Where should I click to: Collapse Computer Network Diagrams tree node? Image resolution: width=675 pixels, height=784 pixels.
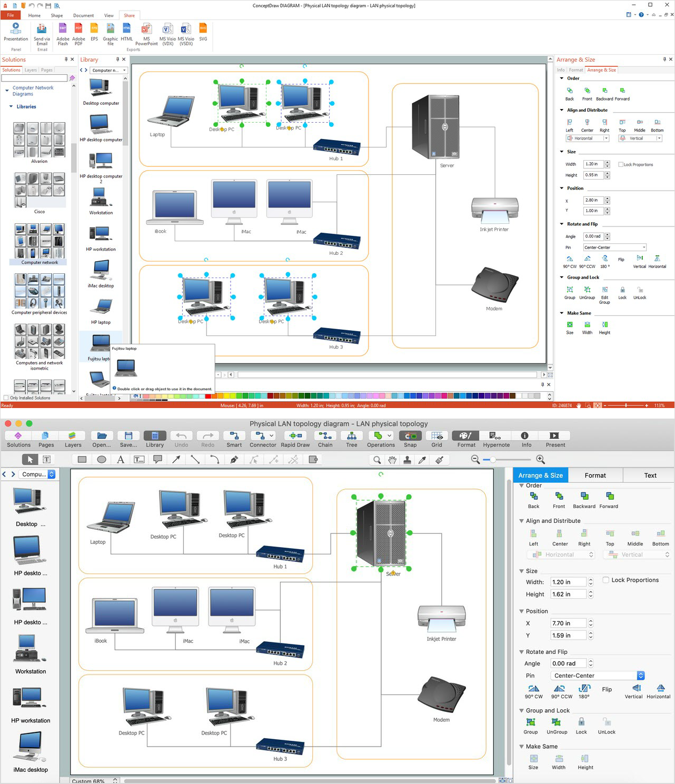coord(7,91)
